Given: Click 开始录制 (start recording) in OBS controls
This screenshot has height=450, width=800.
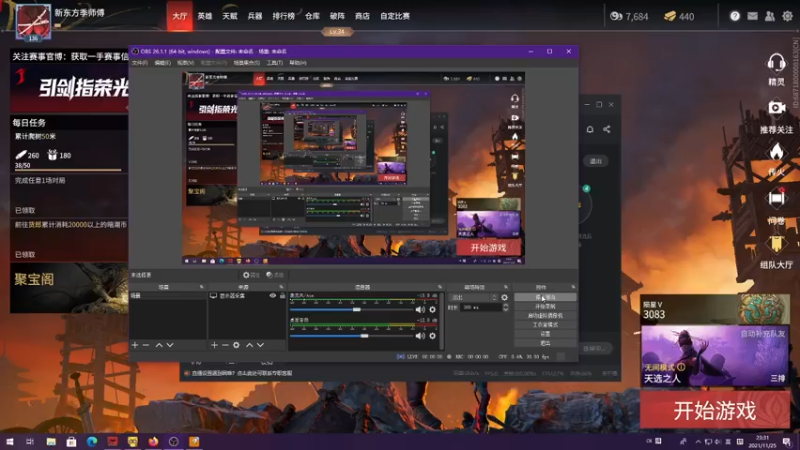Looking at the screenshot, I should (545, 307).
